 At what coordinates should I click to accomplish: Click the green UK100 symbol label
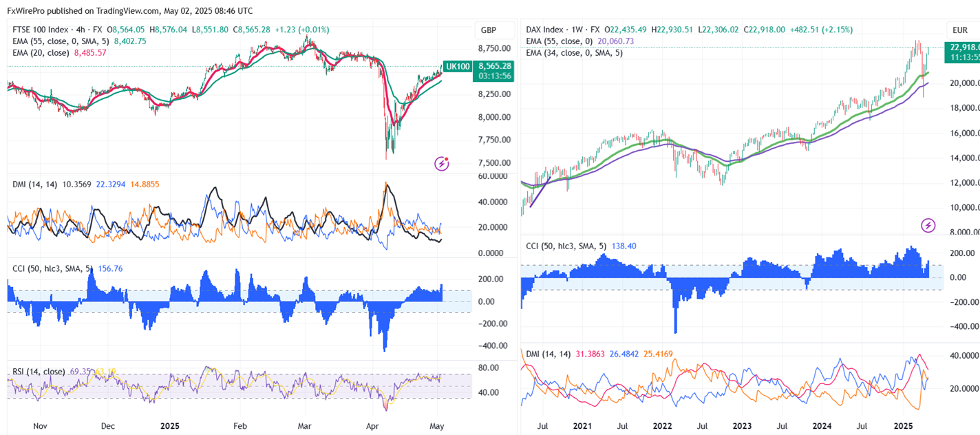458,65
